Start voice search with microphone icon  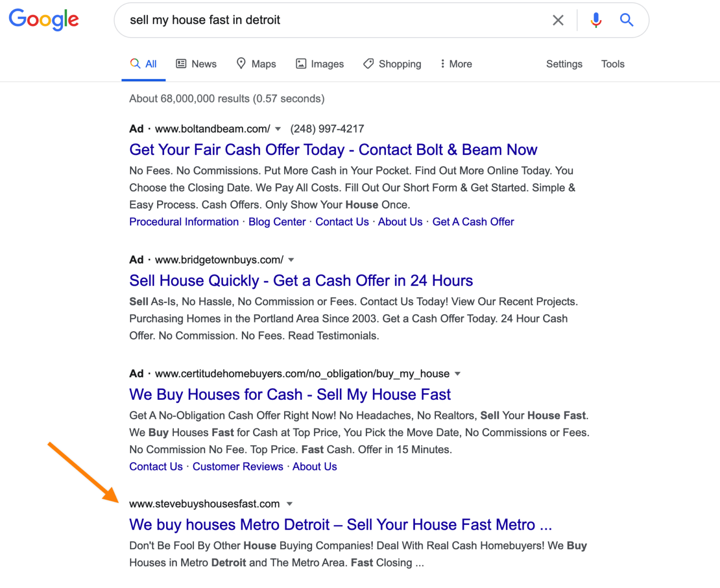click(x=596, y=20)
